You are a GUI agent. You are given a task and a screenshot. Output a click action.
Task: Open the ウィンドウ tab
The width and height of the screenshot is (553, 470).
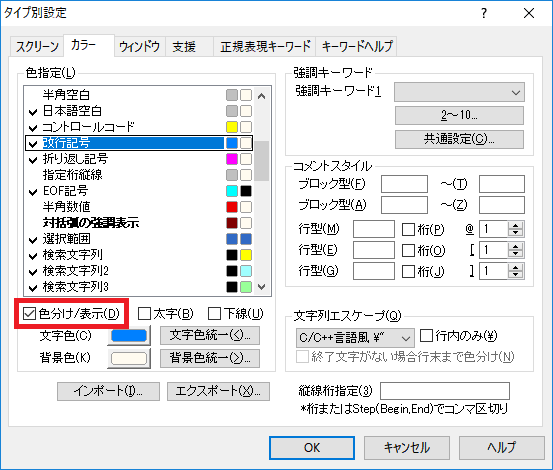(140, 46)
